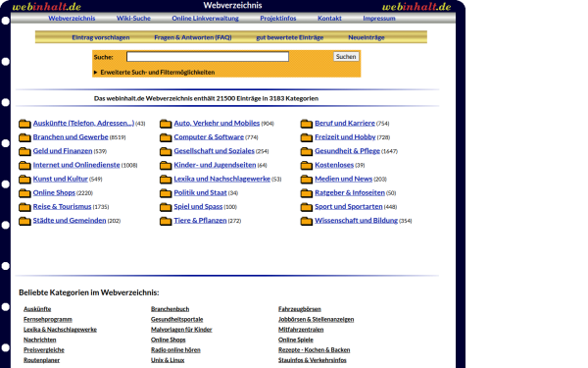
Task: Open the Wissenschaft und Bildung link
Action: [356, 221]
